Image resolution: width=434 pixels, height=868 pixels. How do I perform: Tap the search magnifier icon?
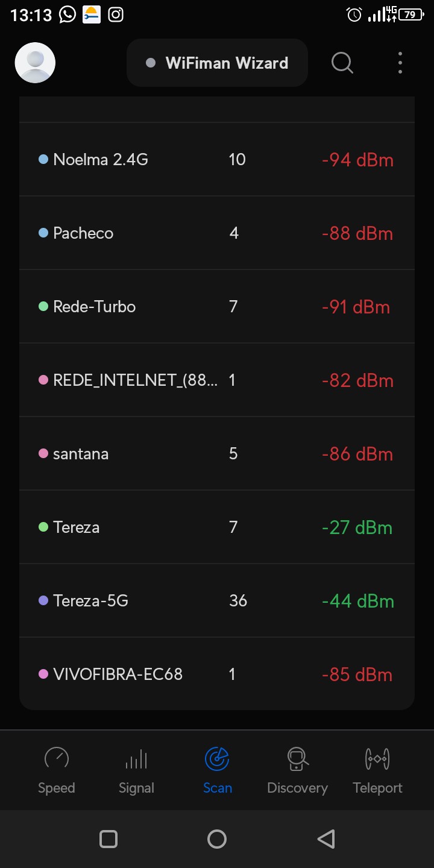(x=342, y=63)
